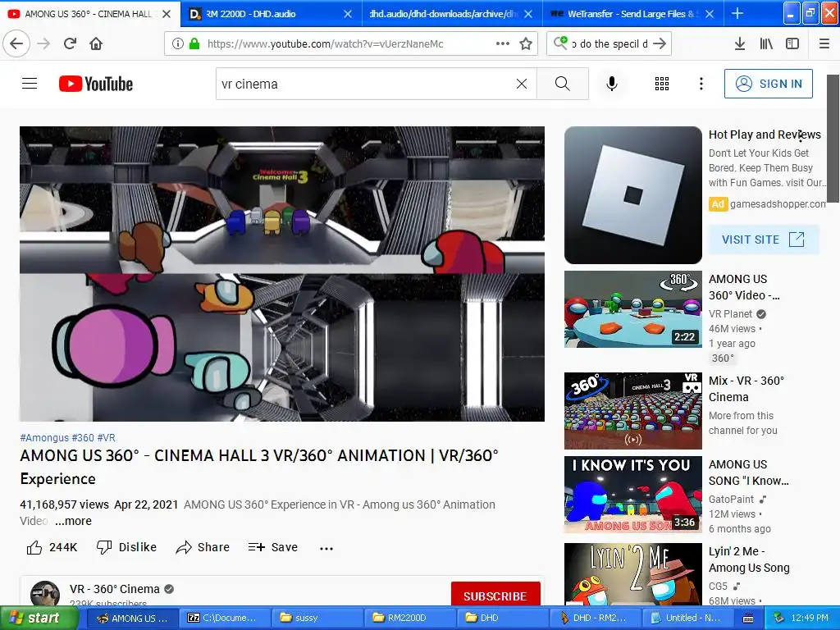Switch to the RM 2200D - DHD.audio tab
This screenshot has width=840, height=630.
(269, 14)
